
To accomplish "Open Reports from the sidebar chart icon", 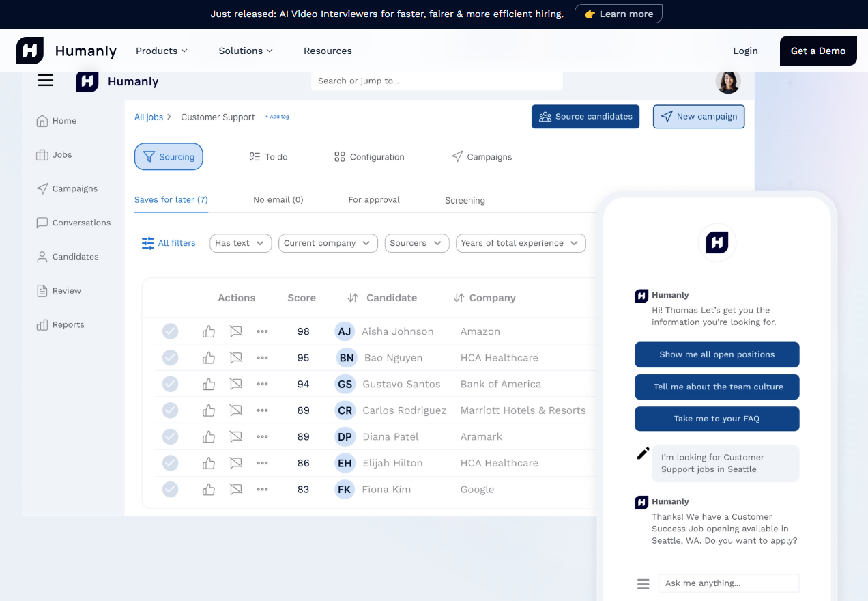I will click(x=42, y=325).
